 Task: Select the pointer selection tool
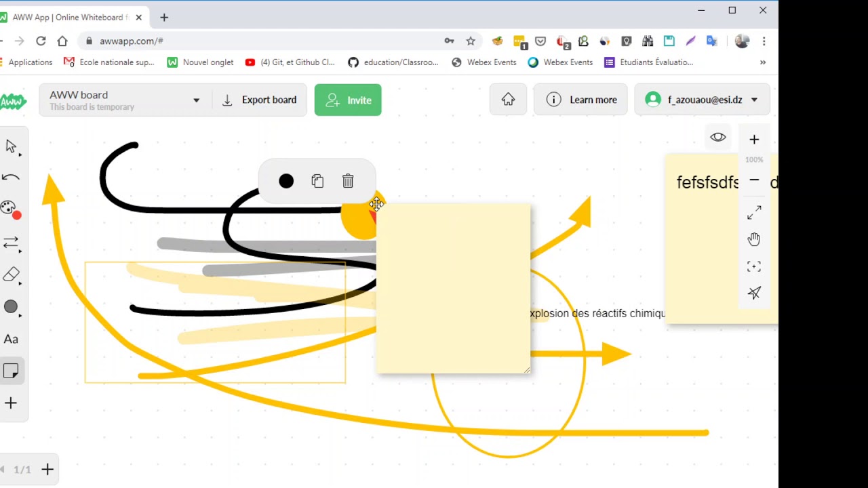click(11, 146)
